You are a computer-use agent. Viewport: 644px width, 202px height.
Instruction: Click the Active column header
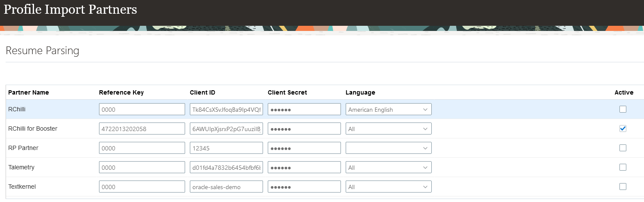(x=624, y=92)
